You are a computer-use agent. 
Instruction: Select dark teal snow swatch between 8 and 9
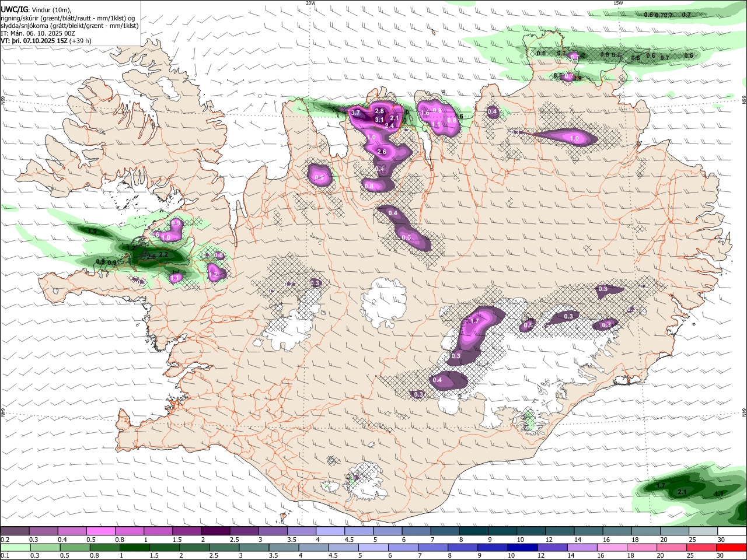click(473, 531)
